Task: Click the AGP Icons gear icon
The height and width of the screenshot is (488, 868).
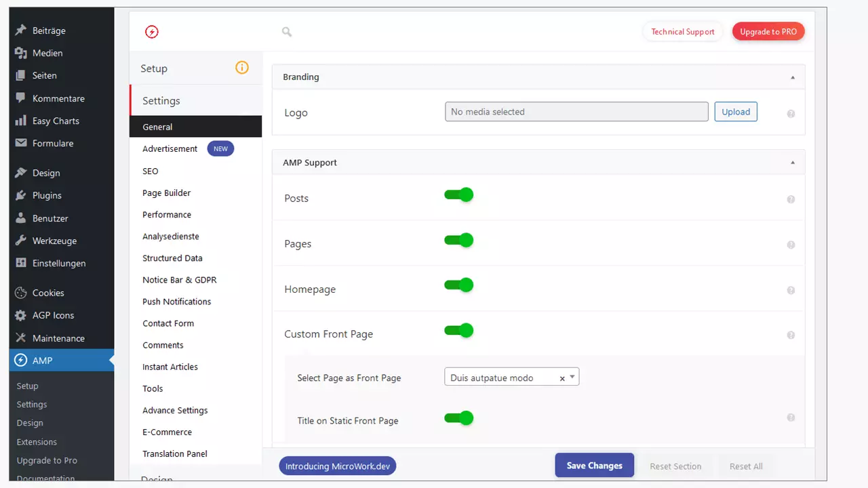Action: (x=21, y=315)
